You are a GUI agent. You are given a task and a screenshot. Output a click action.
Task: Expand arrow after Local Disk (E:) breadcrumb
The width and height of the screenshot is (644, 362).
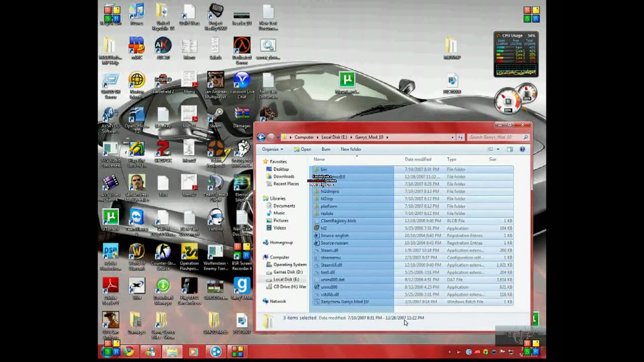(350, 137)
